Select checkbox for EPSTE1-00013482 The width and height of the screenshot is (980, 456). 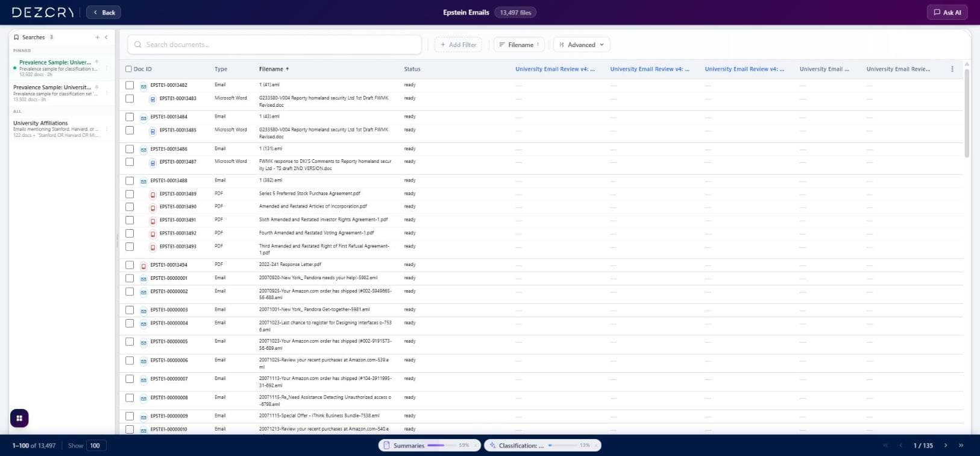(x=130, y=85)
